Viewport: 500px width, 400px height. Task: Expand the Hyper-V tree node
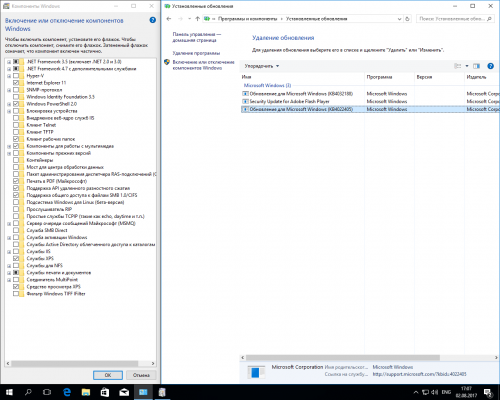pyautogui.click(x=9, y=76)
